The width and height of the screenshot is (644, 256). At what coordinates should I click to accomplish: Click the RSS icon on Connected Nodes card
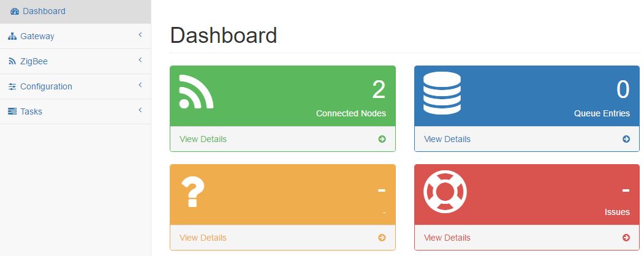(x=196, y=92)
